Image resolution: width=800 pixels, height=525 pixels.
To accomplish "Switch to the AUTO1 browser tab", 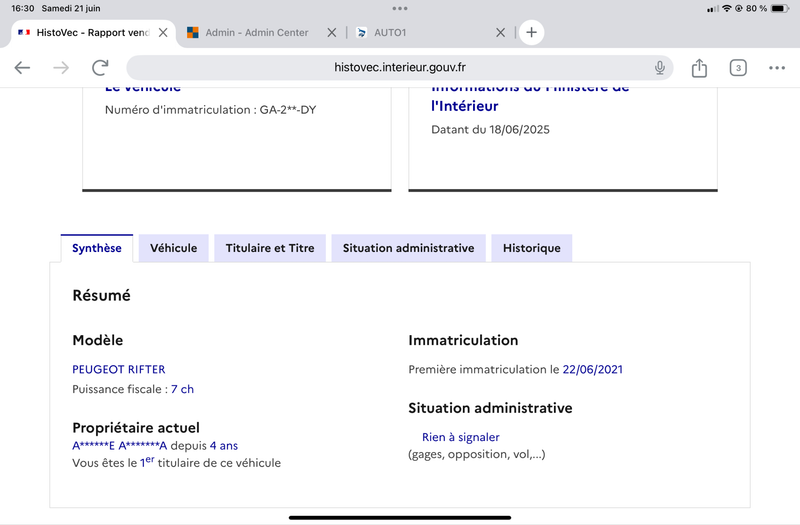I will tap(390, 33).
